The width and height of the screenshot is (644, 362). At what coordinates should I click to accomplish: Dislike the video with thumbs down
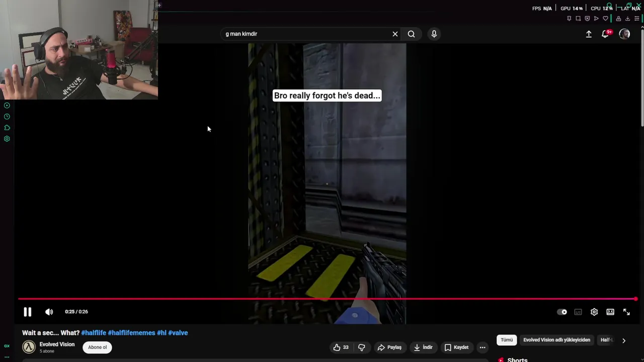tap(361, 347)
